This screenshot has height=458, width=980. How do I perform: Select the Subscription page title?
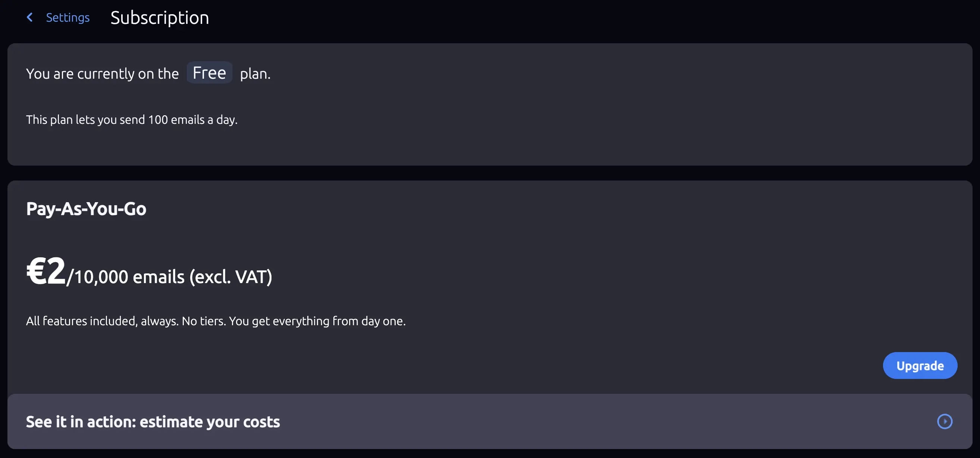(159, 18)
